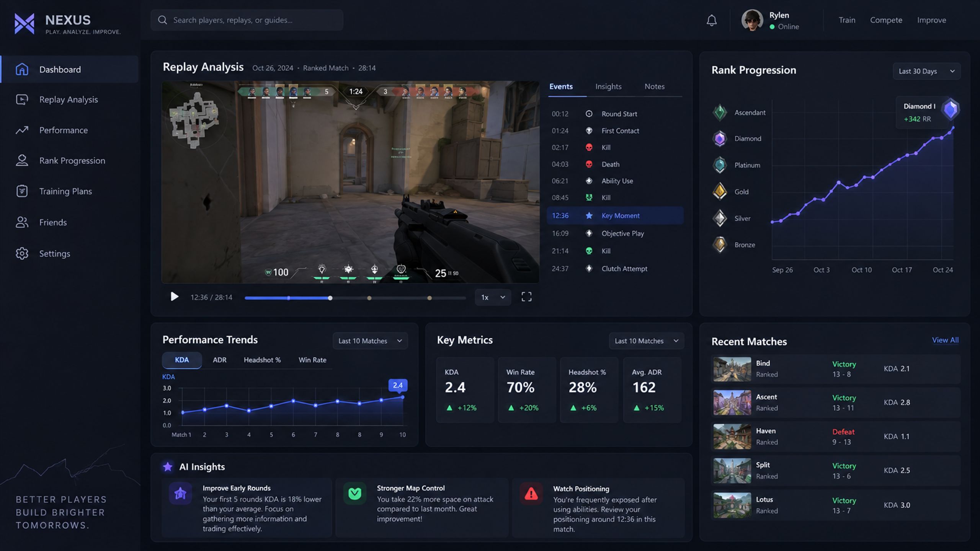This screenshot has width=980, height=551.
Task: Select the 24:37 Clutch Attempt event
Action: click(x=615, y=269)
